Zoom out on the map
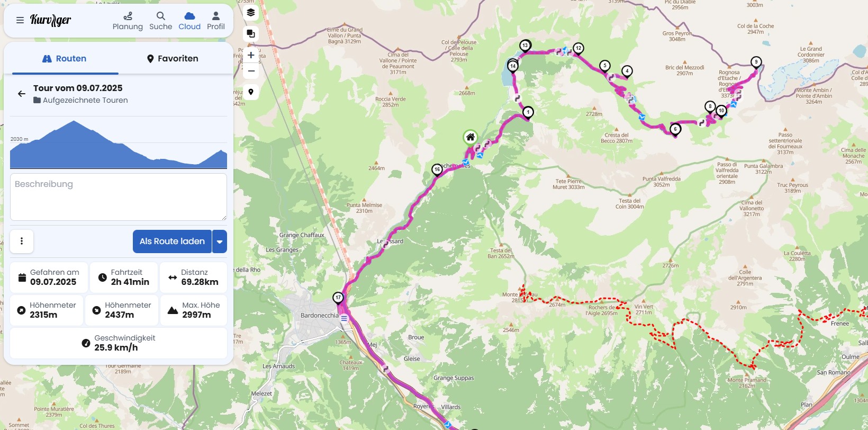 [251, 71]
